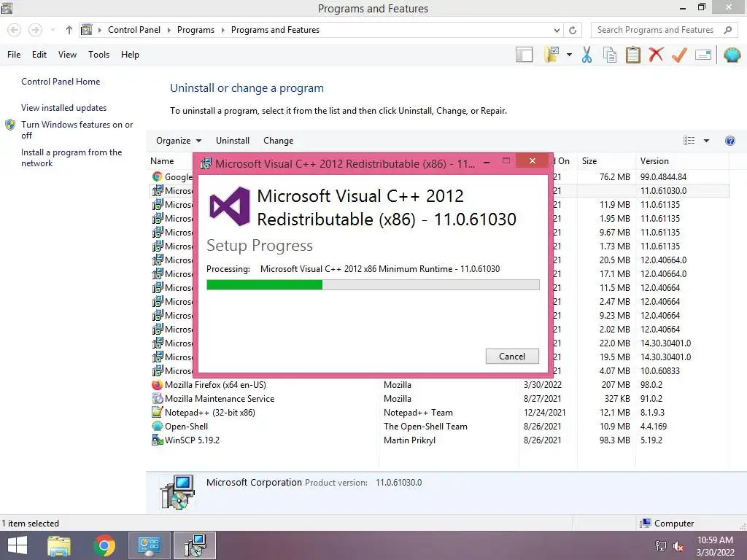Click the Mozilla Firefox program icon

pos(158,385)
